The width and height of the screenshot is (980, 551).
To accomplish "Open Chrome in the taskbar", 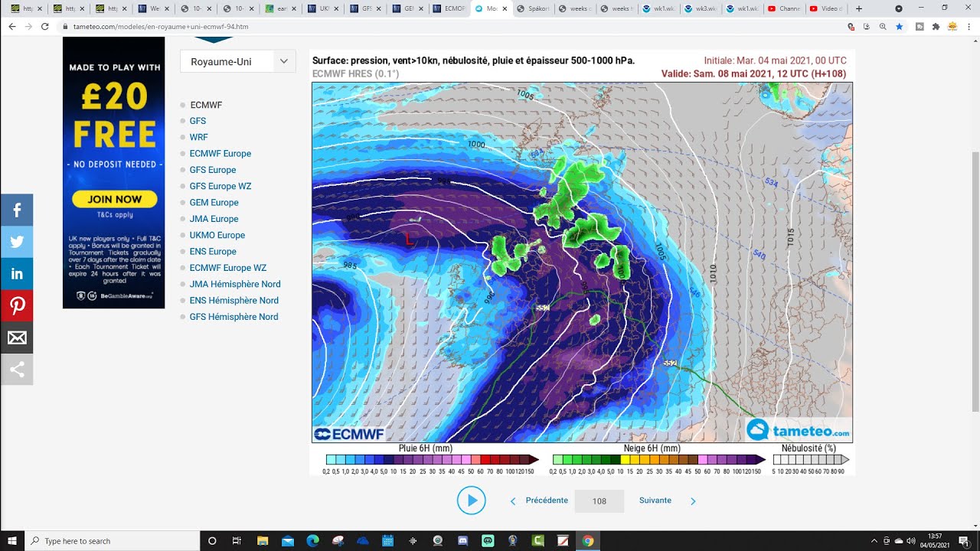I will coord(587,540).
